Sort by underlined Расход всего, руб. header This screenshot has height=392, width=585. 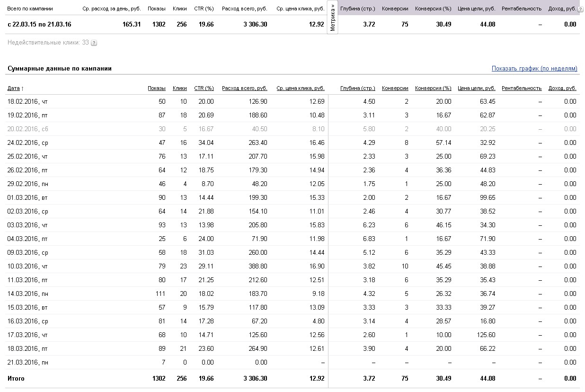(244, 88)
